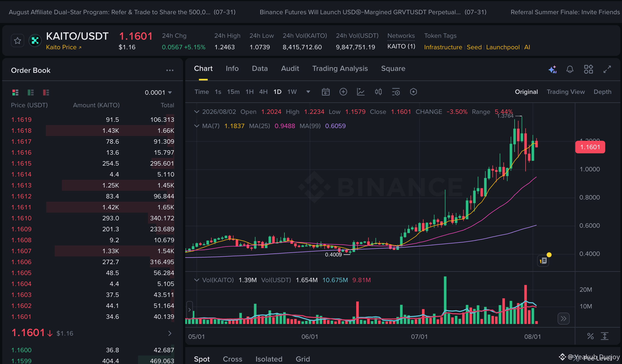Click the yellow event marker dot on chart
The width and height of the screenshot is (622, 364).
[x=549, y=255]
